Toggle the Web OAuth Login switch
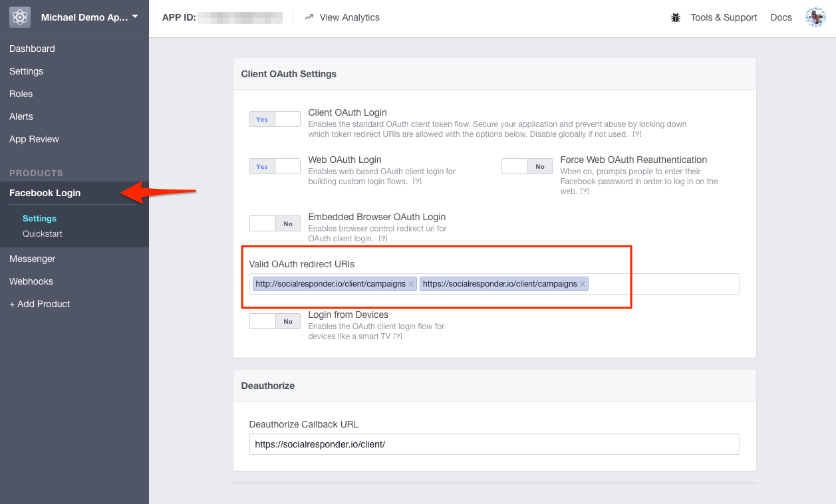 pyautogui.click(x=275, y=166)
